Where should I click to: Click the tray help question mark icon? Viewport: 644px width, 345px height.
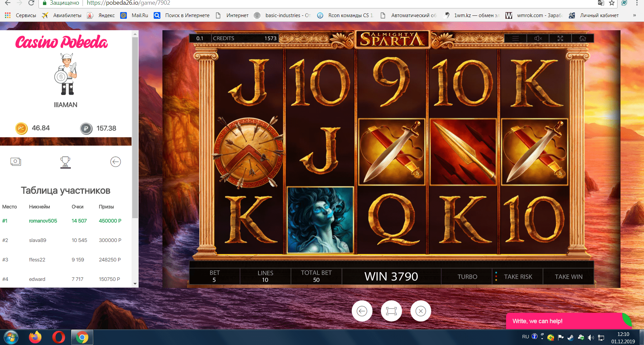tap(535, 336)
